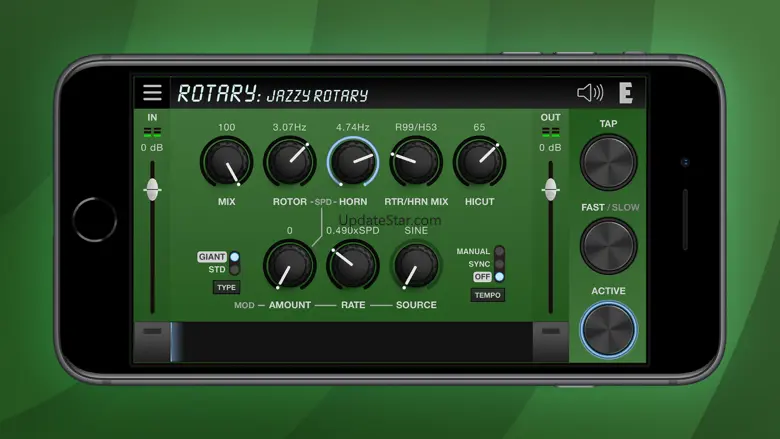Select the STD type radio light
The width and height of the screenshot is (780, 439).
pos(234,269)
